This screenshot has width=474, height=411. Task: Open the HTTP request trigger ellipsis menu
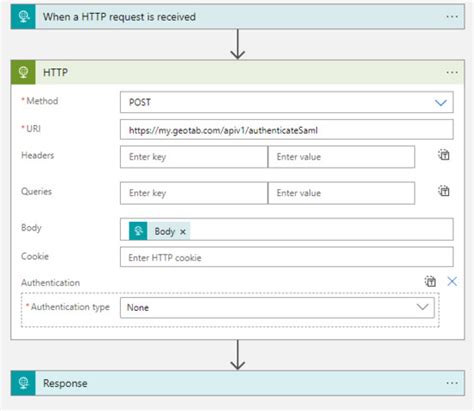tap(452, 17)
